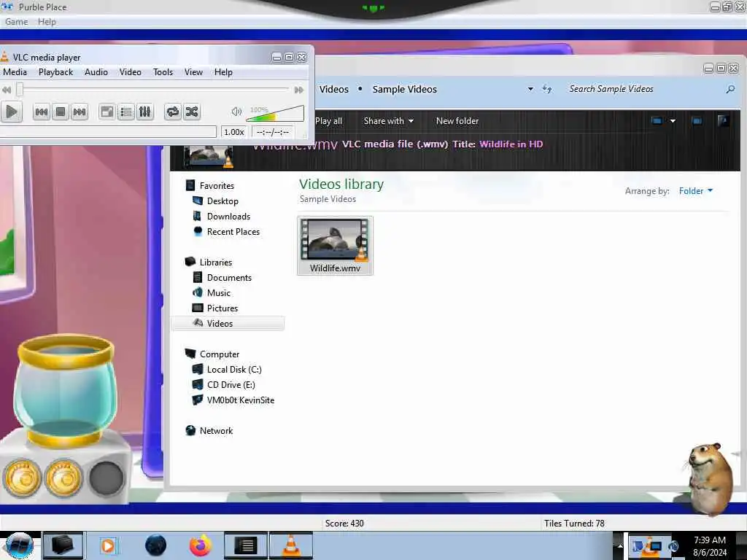Toggle the Explorer preview pane icon

click(x=697, y=121)
